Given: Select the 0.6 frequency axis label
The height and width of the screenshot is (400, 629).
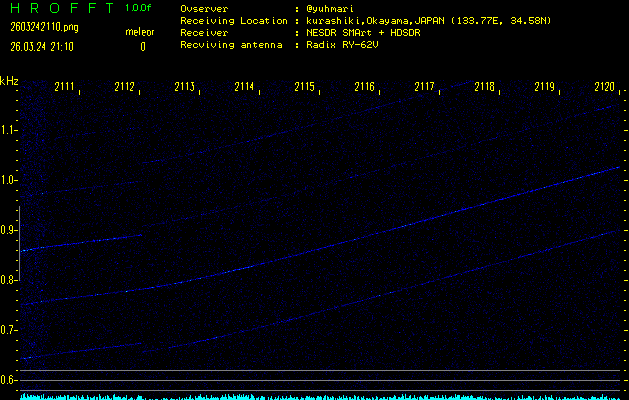Looking at the screenshot, I should pyautogui.click(x=9, y=380).
